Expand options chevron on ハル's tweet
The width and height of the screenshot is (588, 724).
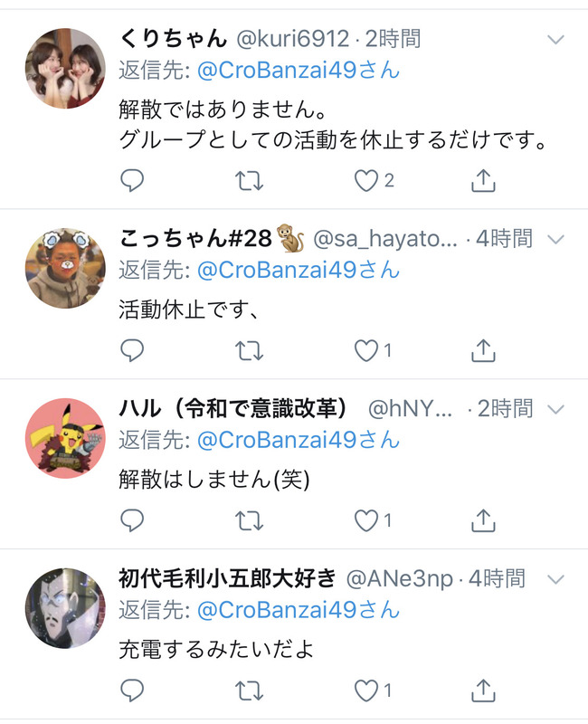click(555, 409)
